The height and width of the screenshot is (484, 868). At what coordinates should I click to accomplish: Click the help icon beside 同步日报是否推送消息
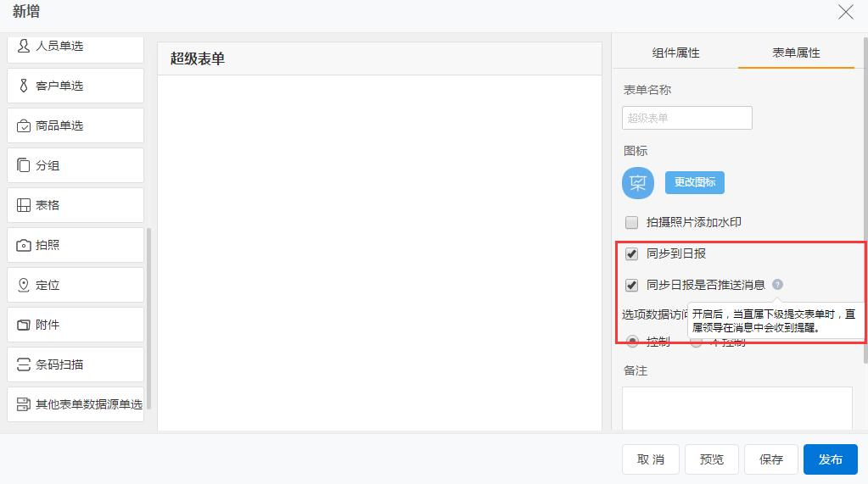[777, 285]
